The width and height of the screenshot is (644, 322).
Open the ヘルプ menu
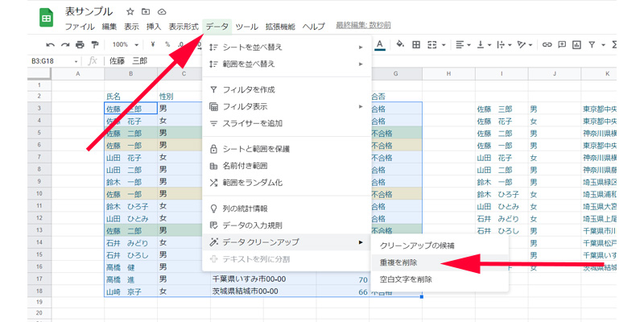coord(314,27)
